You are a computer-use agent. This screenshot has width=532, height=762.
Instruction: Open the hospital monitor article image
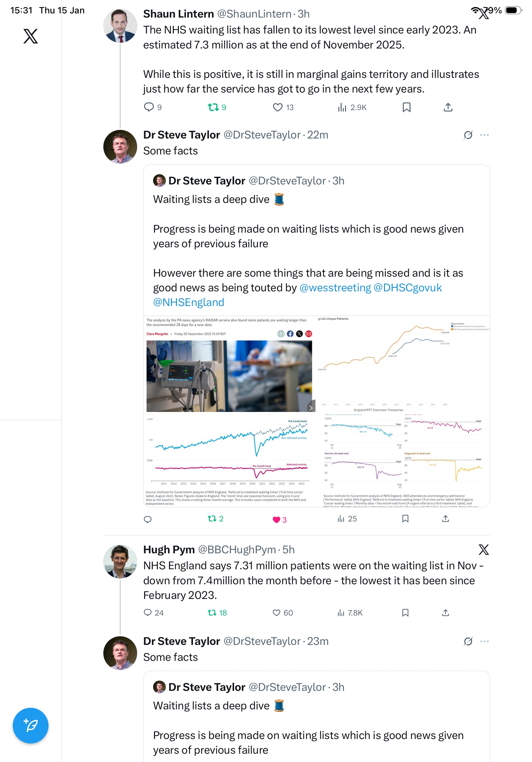pyautogui.click(x=229, y=376)
